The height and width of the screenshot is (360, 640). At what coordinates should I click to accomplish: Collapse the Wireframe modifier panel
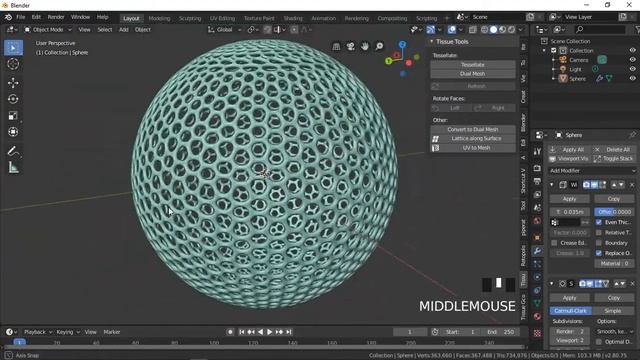tap(552, 185)
